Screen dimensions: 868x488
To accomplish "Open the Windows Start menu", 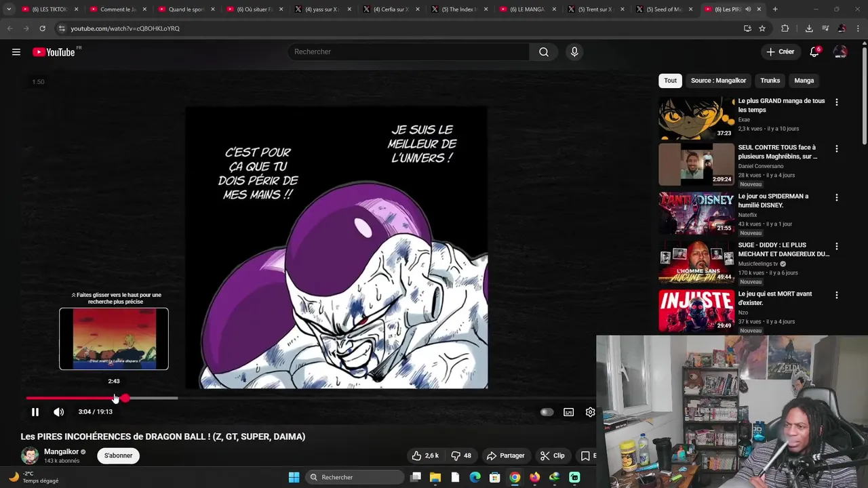I will point(294,477).
